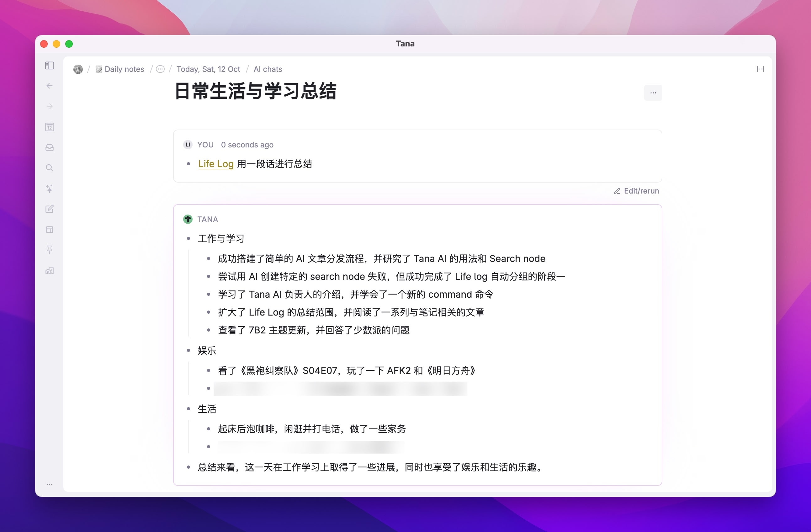Open the AI sparkle icon
Viewport: 811px width, 532px height.
(50, 189)
